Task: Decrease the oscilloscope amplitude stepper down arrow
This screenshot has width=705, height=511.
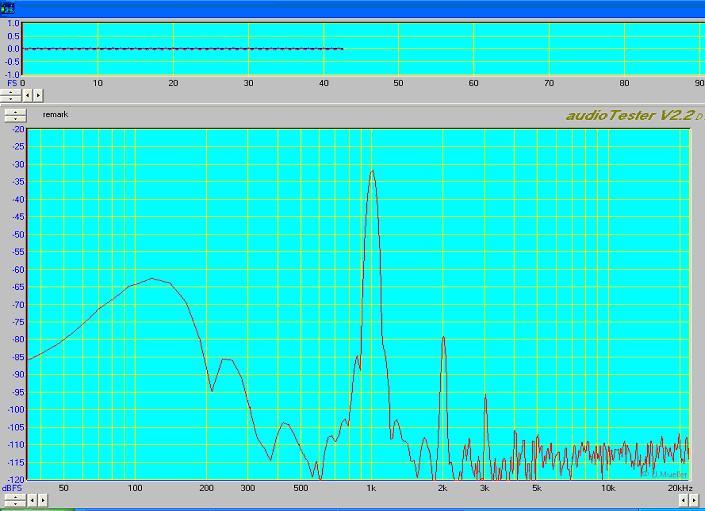Action: pos(11,98)
